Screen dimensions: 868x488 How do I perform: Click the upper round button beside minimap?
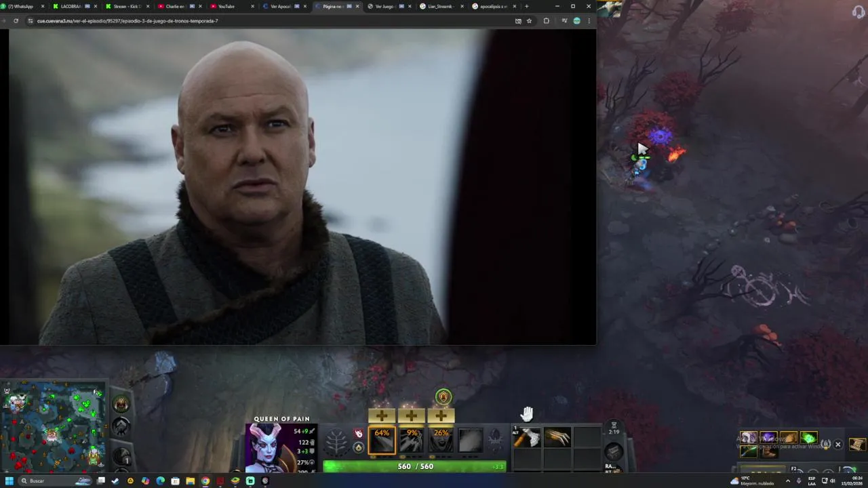pos(121,405)
